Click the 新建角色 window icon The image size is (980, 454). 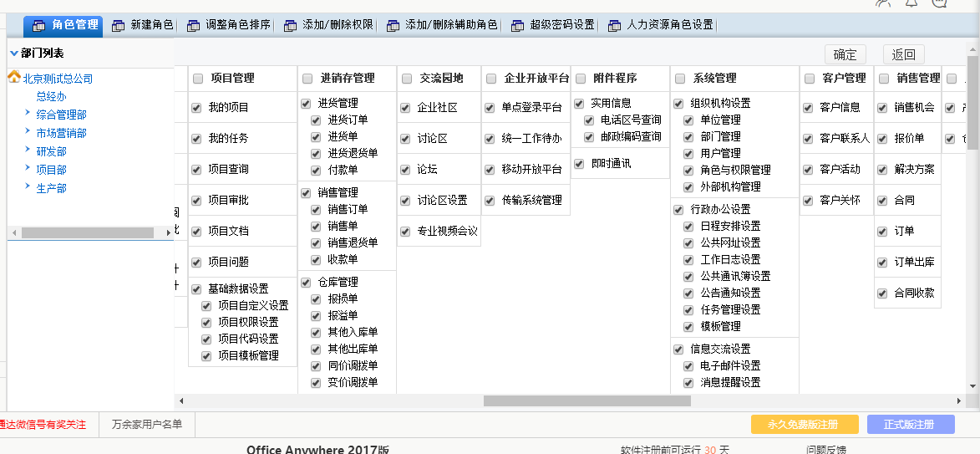(118, 26)
